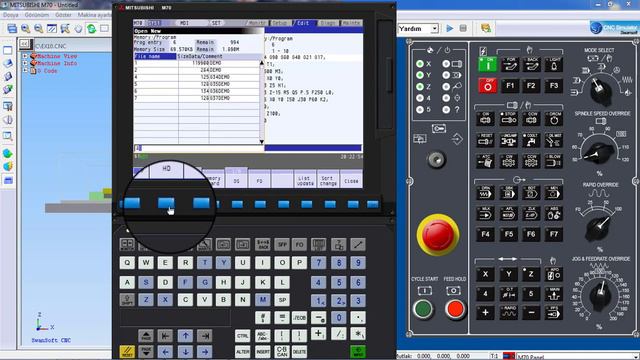Toggle the ZLK Z-axis lock key
The image size is (640, 360).
pos(531,213)
